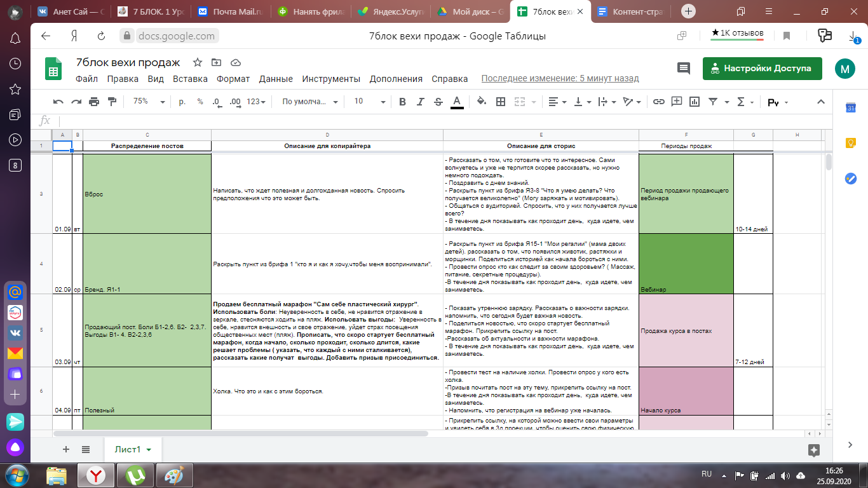868x488 pixels.
Task: Redo the last undone action
Action: click(x=76, y=102)
